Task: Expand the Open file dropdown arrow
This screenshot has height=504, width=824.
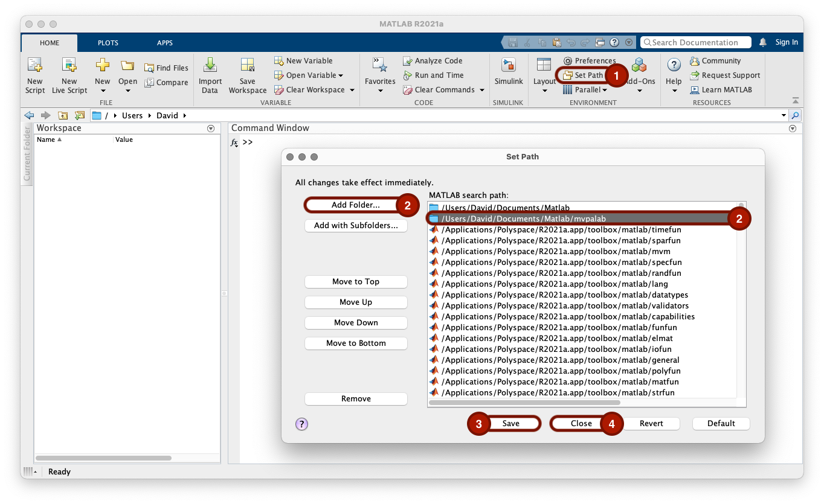Action: (x=128, y=92)
